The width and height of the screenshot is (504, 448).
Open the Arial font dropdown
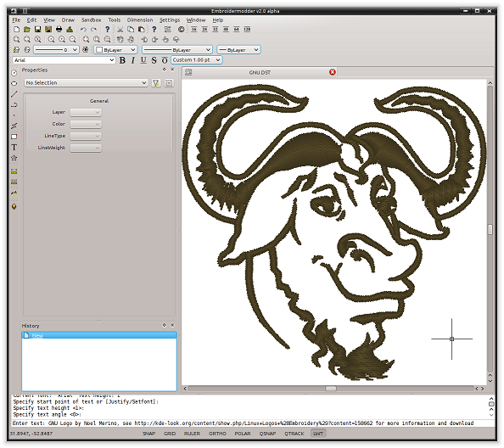[64, 60]
